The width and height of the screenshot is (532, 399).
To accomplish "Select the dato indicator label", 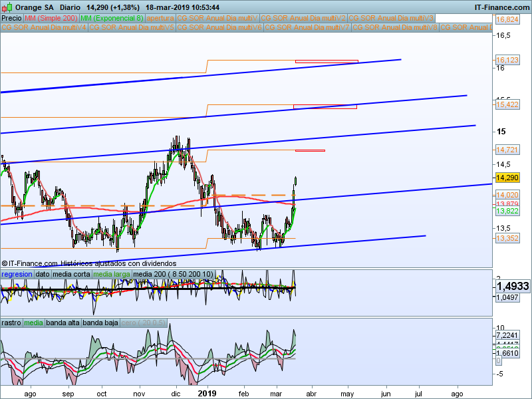I will pos(43,274).
